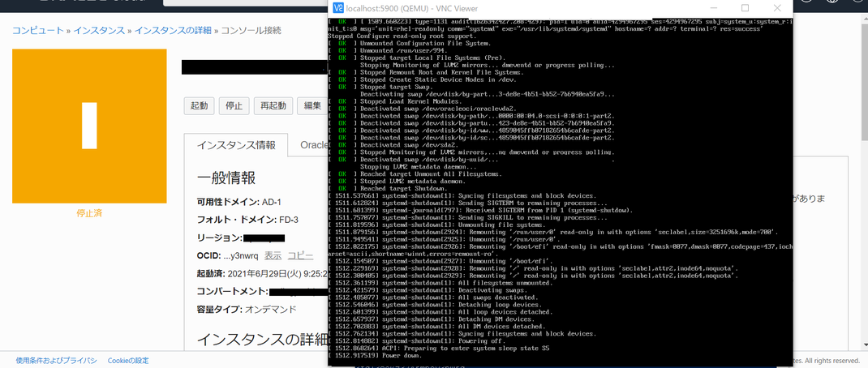The height and width of the screenshot is (368, 868).
Task: Click 表示 link next to OCID
Action: click(273, 255)
